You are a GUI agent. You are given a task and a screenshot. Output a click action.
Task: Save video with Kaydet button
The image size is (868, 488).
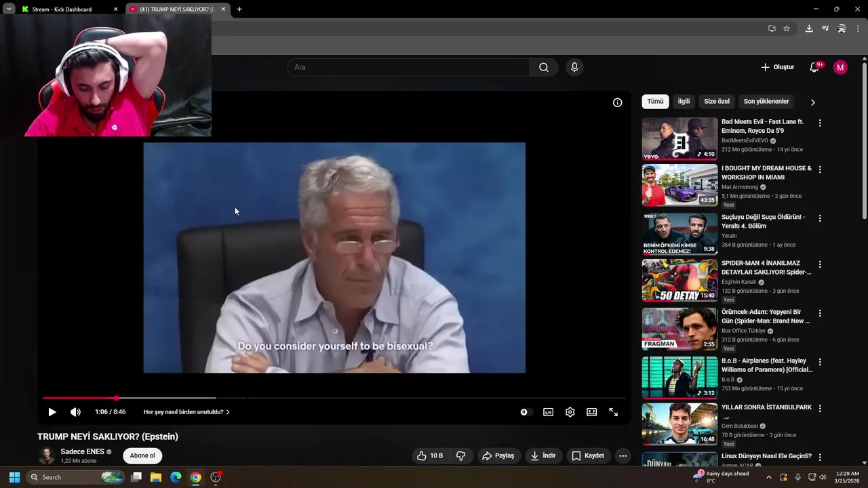588,455
